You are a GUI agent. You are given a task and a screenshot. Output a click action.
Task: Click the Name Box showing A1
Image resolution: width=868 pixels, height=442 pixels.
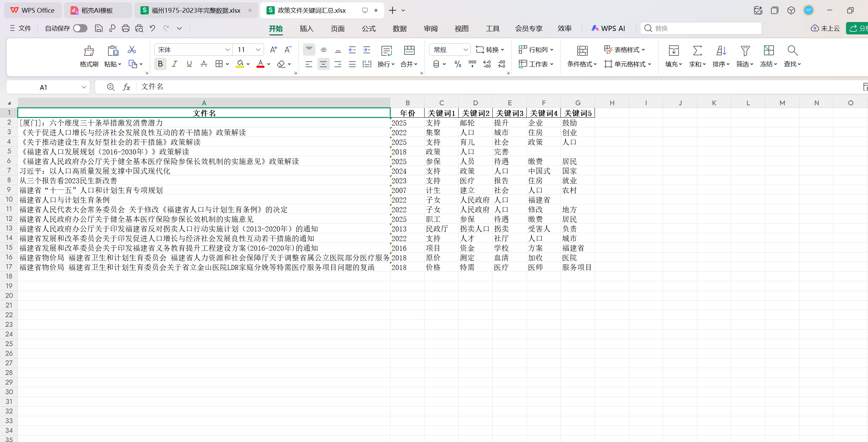pyautogui.click(x=43, y=87)
